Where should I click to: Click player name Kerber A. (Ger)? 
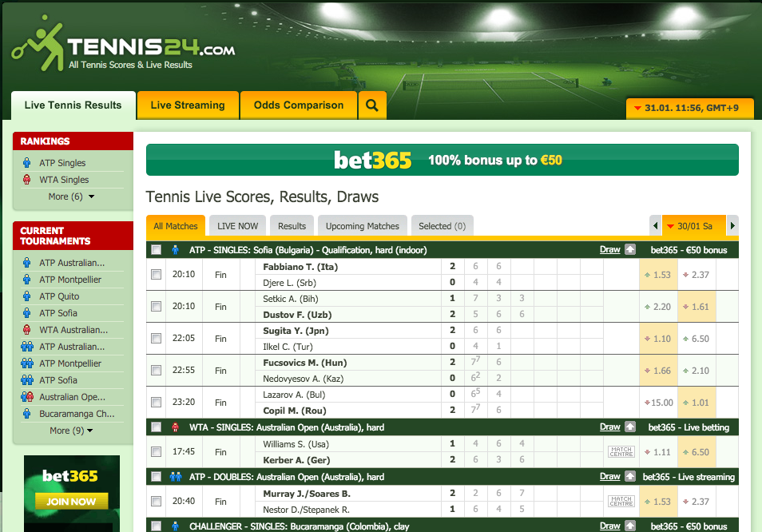[x=296, y=459]
